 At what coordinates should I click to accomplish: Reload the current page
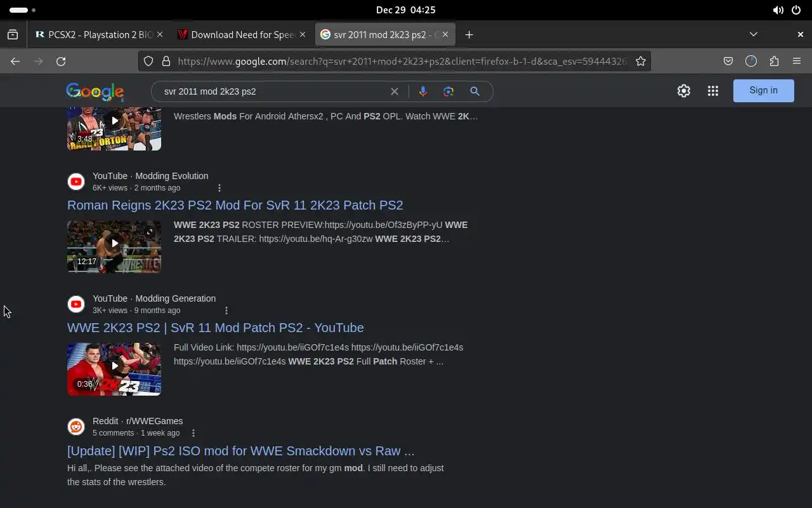click(61, 61)
